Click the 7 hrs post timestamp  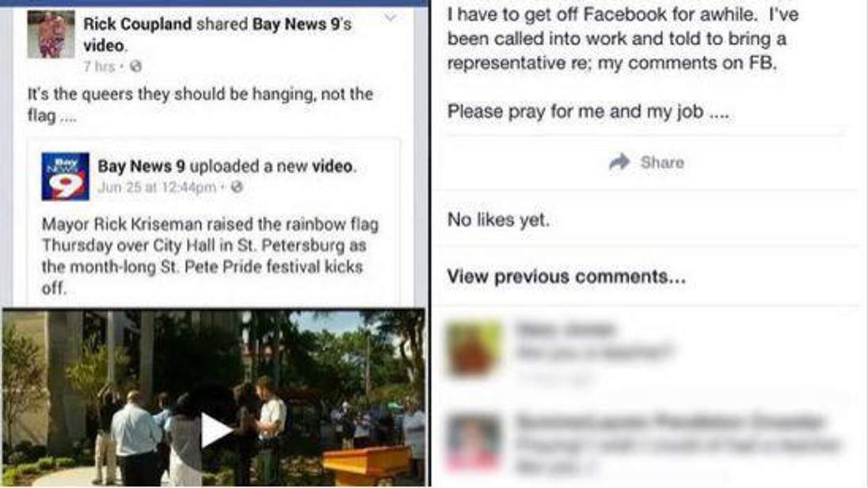(99, 67)
